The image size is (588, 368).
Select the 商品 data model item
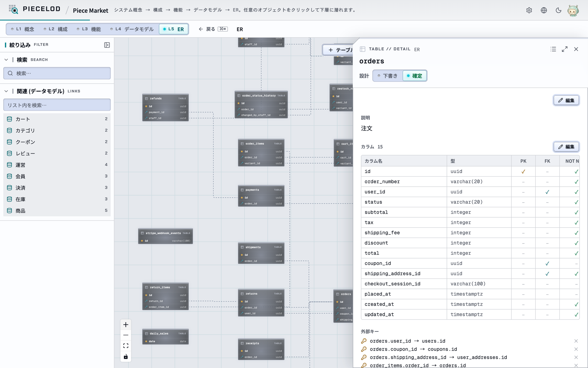[57, 211]
